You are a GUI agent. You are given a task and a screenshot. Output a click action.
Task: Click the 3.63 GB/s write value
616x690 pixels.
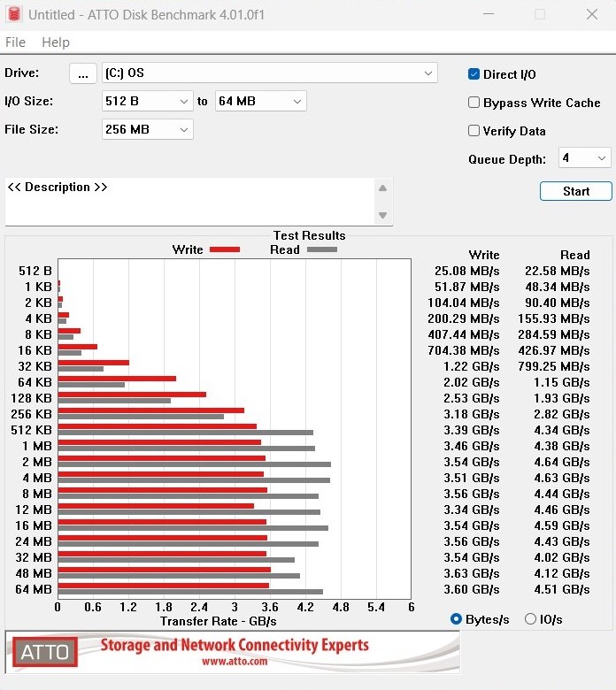click(x=472, y=573)
